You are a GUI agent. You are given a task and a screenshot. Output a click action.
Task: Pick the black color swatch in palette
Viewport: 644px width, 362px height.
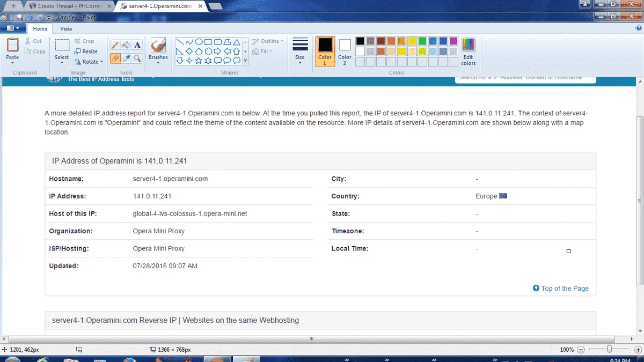tap(360, 41)
